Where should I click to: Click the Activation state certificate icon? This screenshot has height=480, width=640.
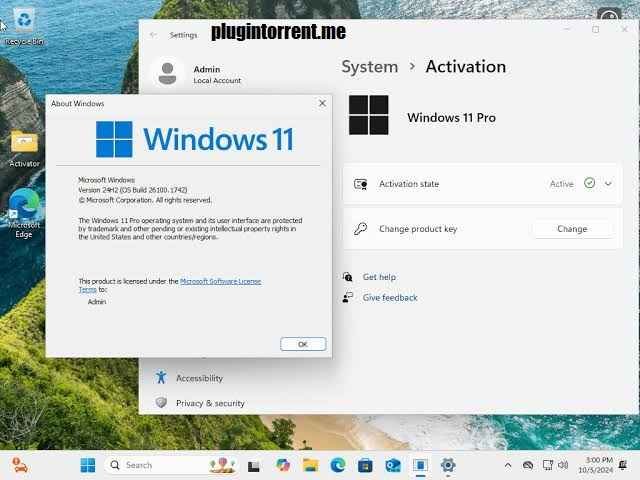(x=360, y=184)
